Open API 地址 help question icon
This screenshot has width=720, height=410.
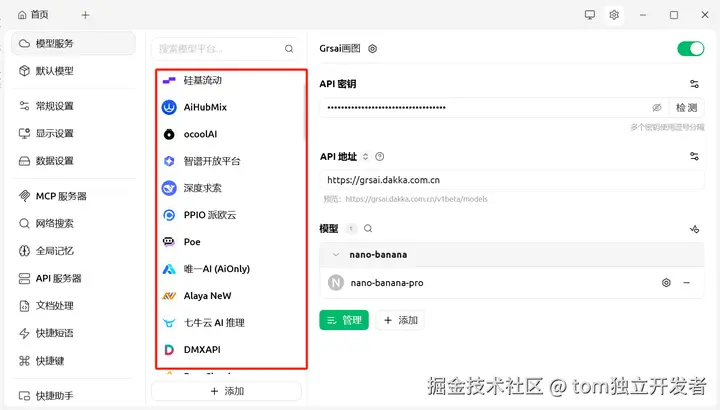click(x=379, y=157)
